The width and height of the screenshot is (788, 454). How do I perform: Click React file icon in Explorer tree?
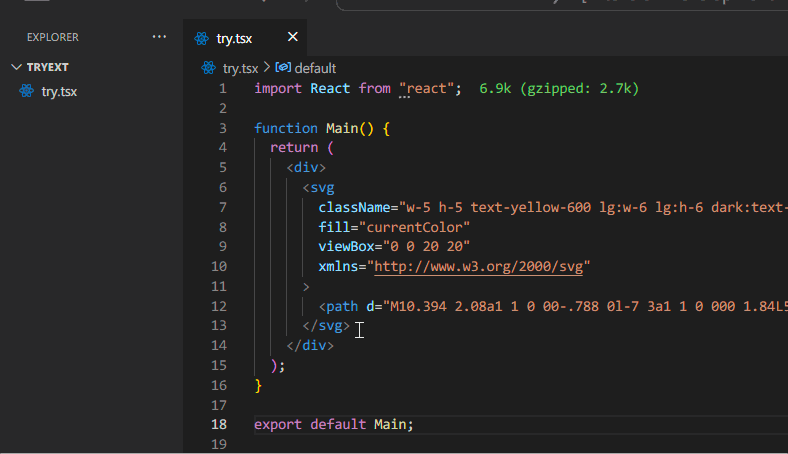click(x=27, y=91)
